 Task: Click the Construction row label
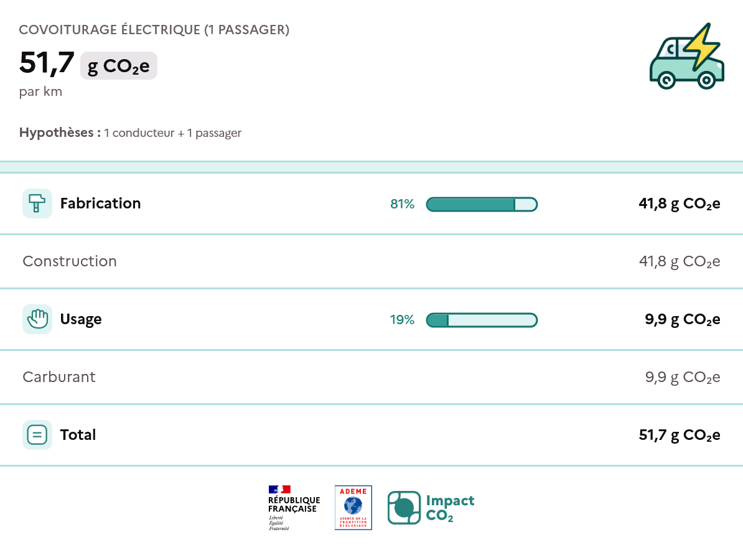click(70, 261)
